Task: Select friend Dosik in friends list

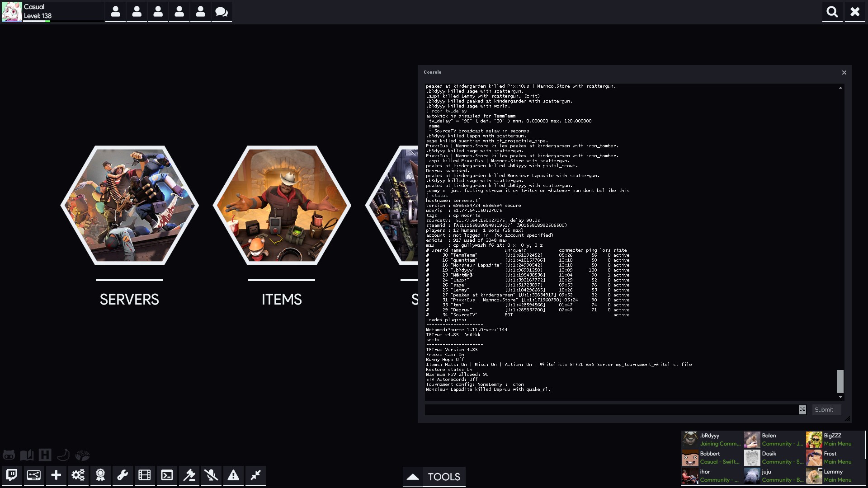Action: pos(774,458)
